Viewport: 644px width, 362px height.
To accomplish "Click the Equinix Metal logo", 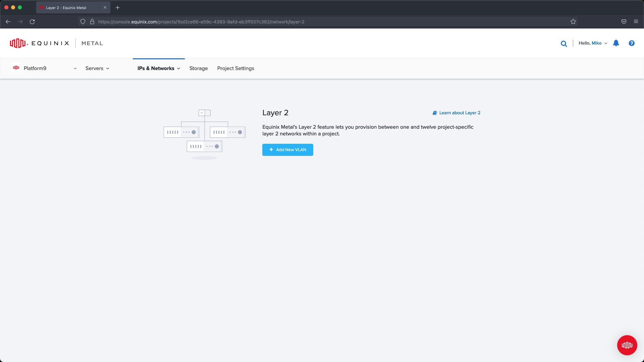I will point(56,43).
